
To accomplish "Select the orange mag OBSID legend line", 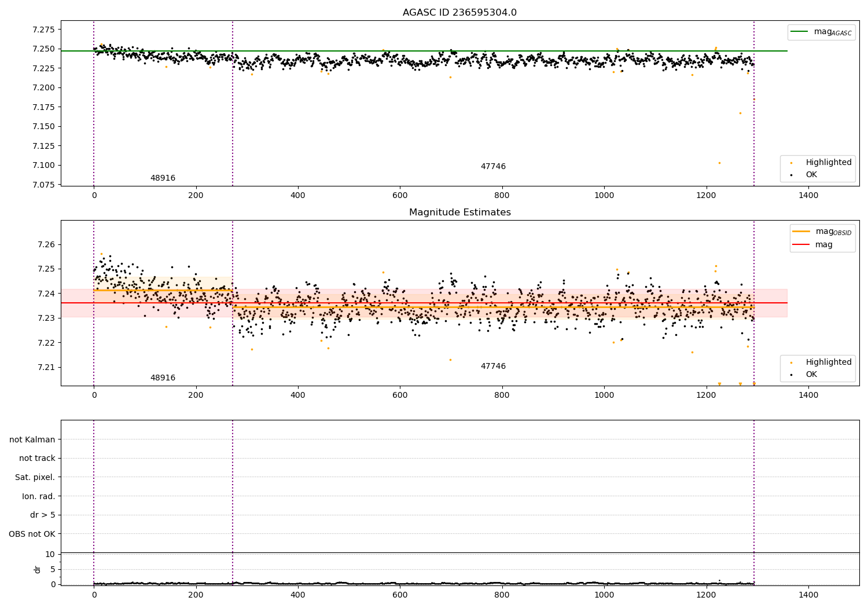I will click(801, 232).
